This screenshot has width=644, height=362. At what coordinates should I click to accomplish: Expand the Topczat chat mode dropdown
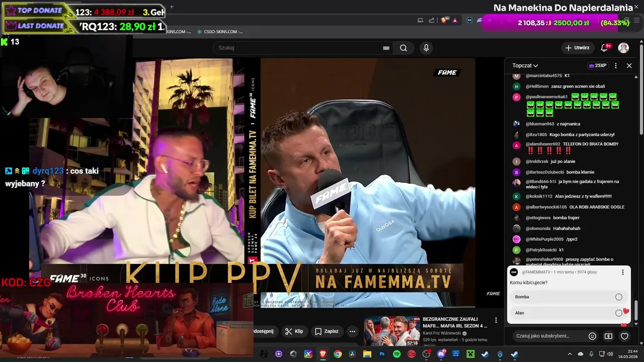(x=525, y=65)
